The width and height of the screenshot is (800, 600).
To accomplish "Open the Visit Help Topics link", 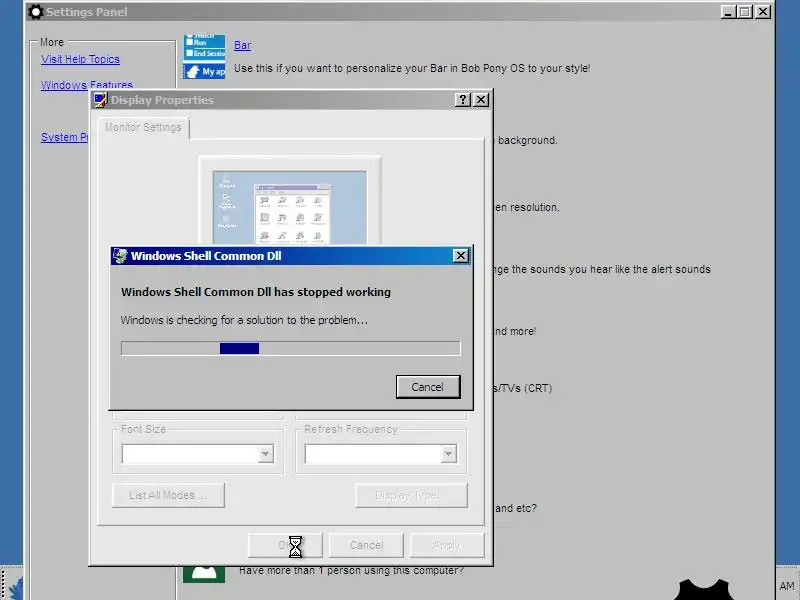I will tap(81, 59).
